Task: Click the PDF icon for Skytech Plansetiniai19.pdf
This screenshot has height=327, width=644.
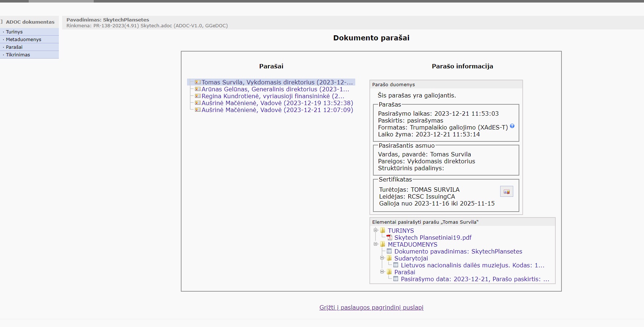Action: point(389,238)
